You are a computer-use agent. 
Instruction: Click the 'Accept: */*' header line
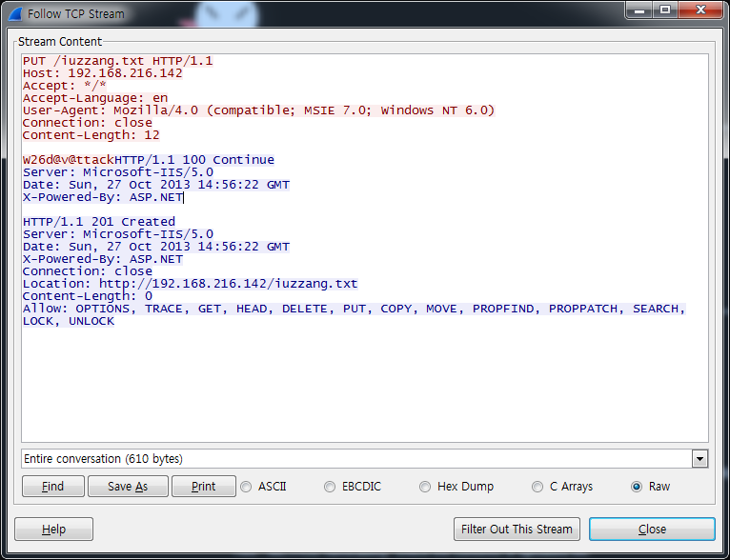pyautogui.click(x=65, y=86)
